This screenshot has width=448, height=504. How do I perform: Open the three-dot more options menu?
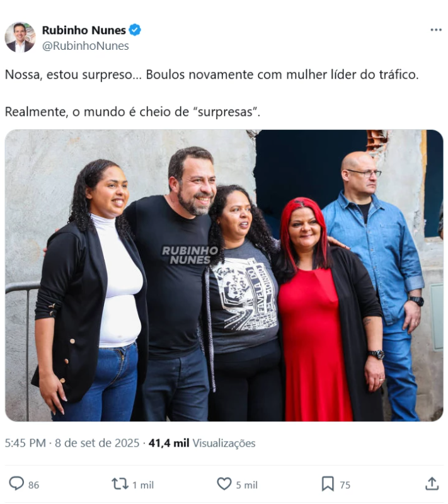436,30
